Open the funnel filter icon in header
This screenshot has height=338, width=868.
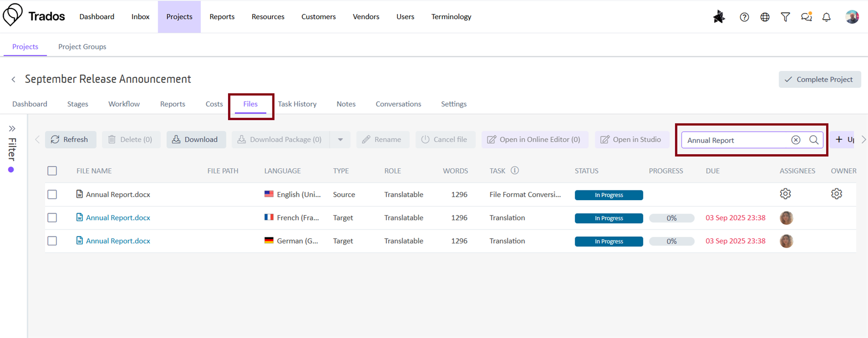click(x=786, y=17)
